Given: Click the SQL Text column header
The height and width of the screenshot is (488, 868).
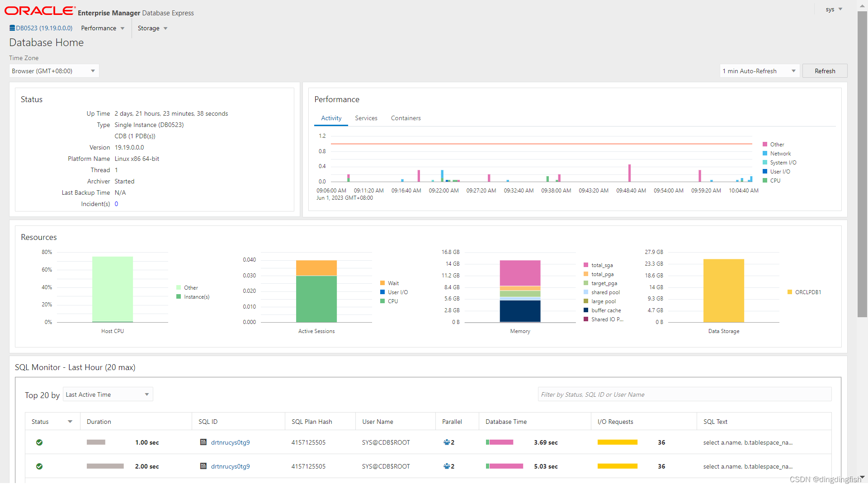Looking at the screenshot, I should pos(764,422).
